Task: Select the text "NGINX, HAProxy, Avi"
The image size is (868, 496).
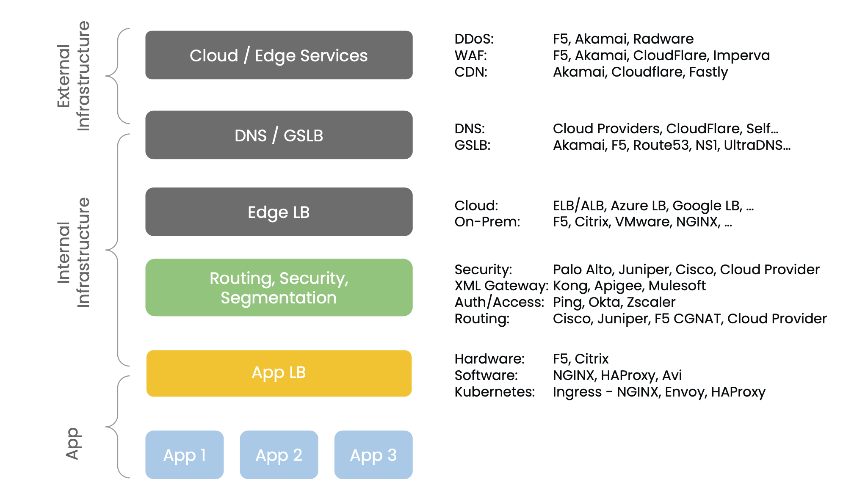Action: [x=617, y=375]
